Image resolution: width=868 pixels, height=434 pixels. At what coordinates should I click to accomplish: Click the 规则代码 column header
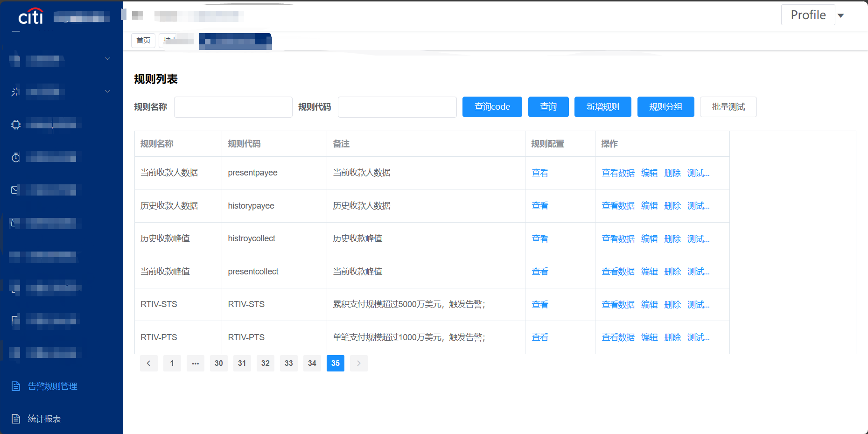point(274,144)
